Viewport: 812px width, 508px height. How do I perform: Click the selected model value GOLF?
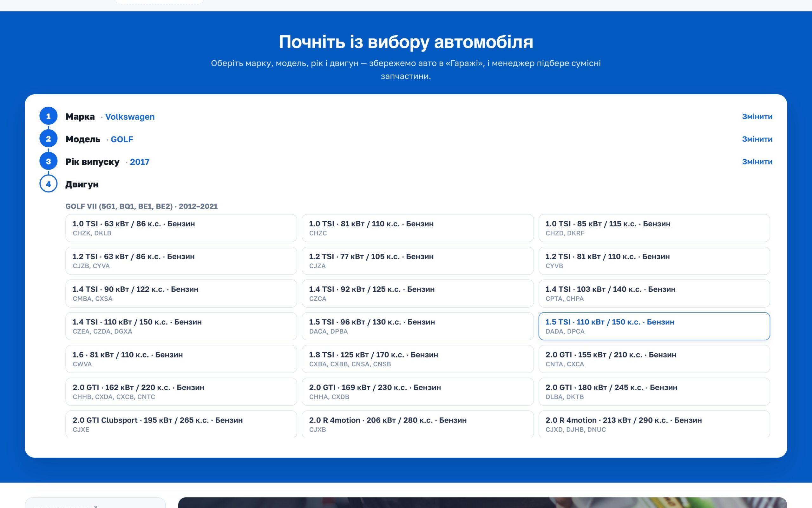(x=122, y=139)
